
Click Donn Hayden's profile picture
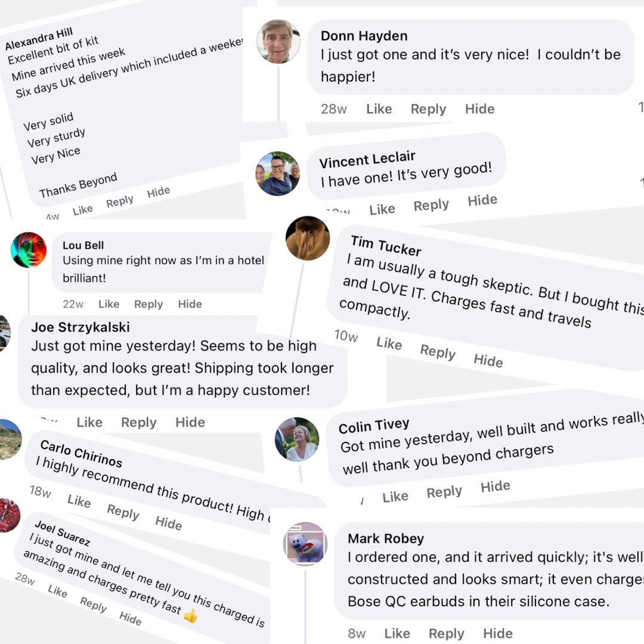click(x=278, y=42)
